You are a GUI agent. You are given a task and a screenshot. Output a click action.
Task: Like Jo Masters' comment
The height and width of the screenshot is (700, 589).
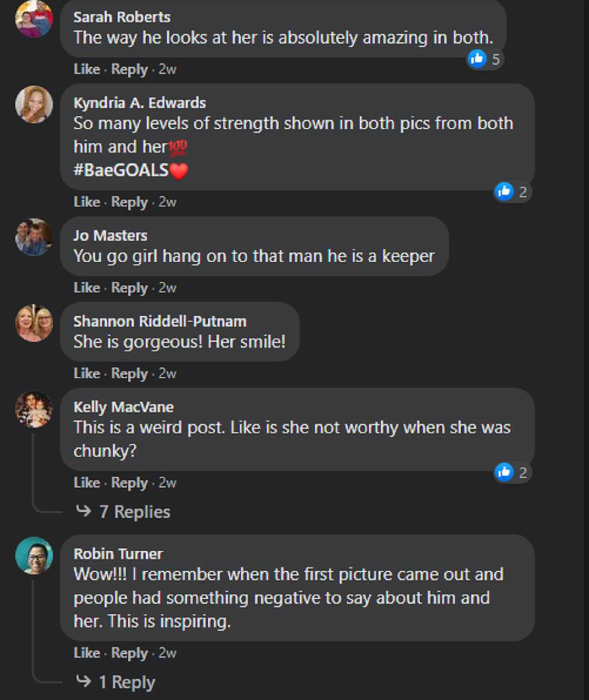click(86, 287)
